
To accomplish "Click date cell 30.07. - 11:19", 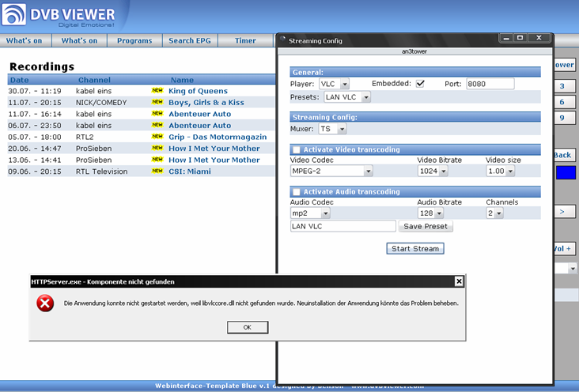I will click(35, 91).
